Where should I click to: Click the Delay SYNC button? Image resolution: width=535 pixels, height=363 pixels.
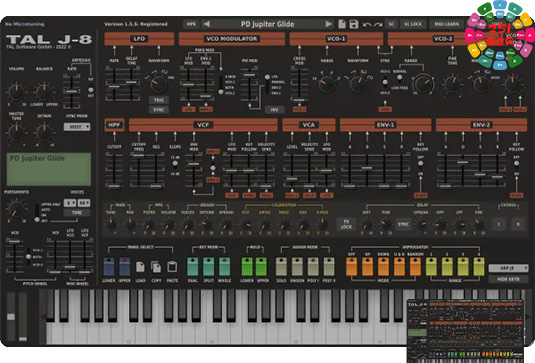click(x=403, y=224)
